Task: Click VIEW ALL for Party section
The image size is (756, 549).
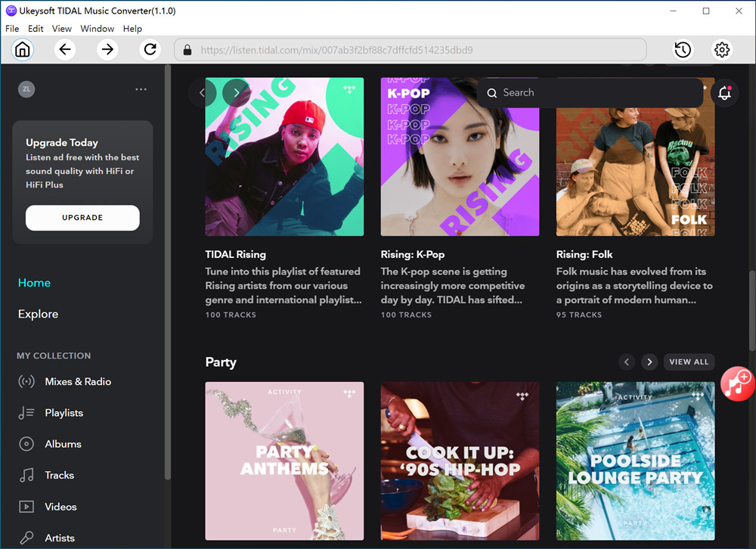Action: click(689, 361)
